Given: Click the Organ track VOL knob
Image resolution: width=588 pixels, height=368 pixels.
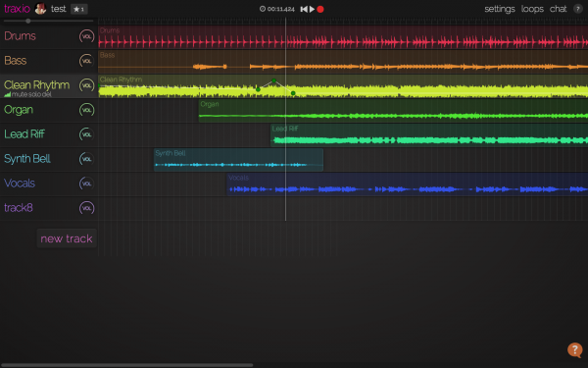Looking at the screenshot, I should click(86, 110).
